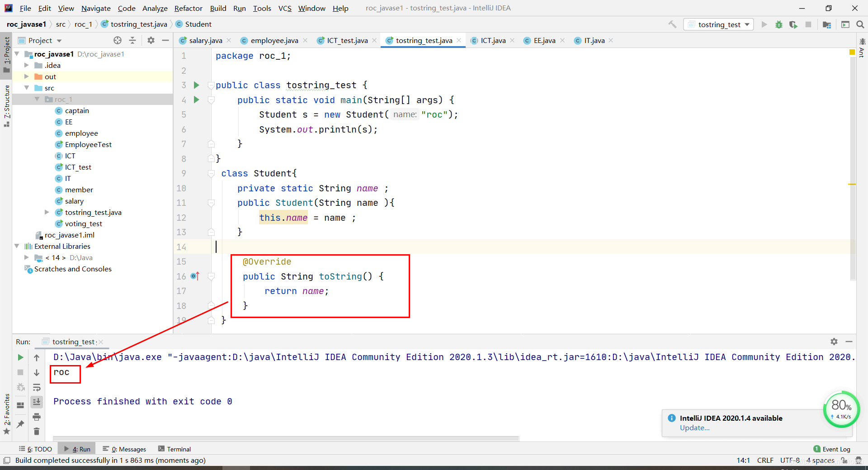Expand the tostring_test.java tree node
Viewport: 868px width, 470px height.
click(x=47, y=212)
